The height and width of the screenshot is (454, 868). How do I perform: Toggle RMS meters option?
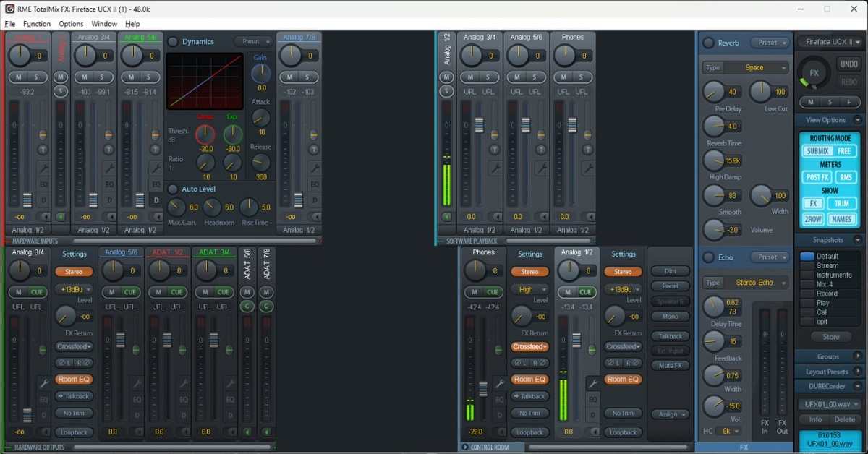(844, 177)
